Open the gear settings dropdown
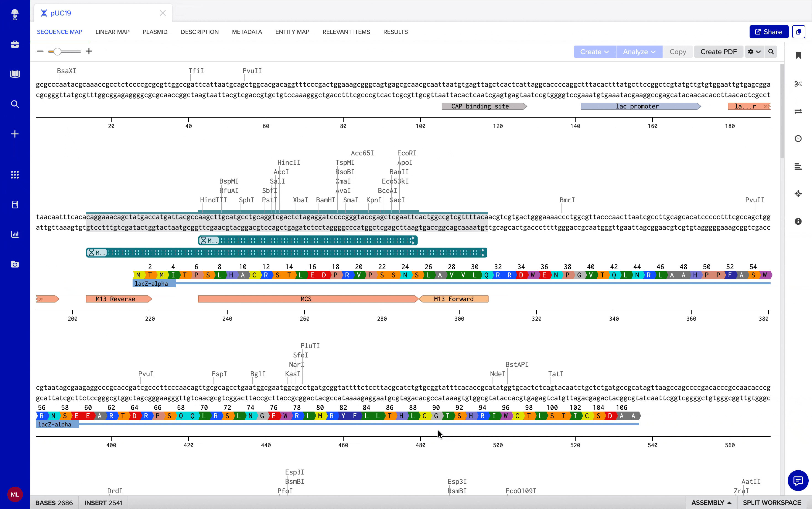The image size is (812, 509). [754, 52]
